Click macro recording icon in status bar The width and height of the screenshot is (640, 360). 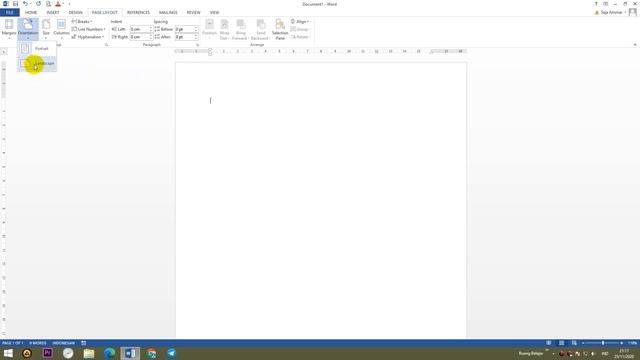pyautogui.click(x=84, y=343)
